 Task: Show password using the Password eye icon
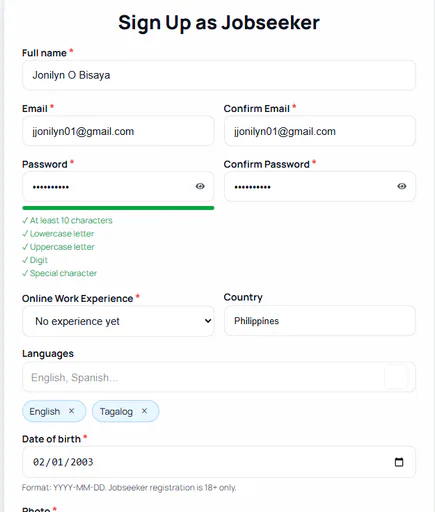(x=200, y=186)
